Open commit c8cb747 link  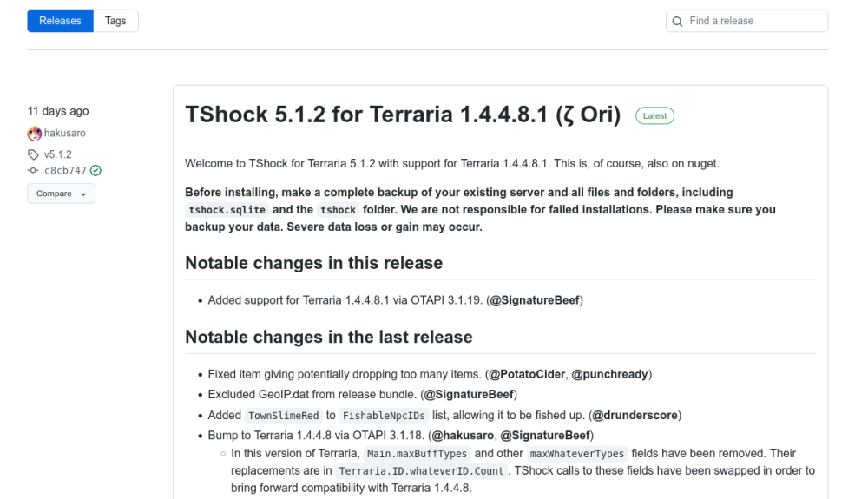click(65, 170)
